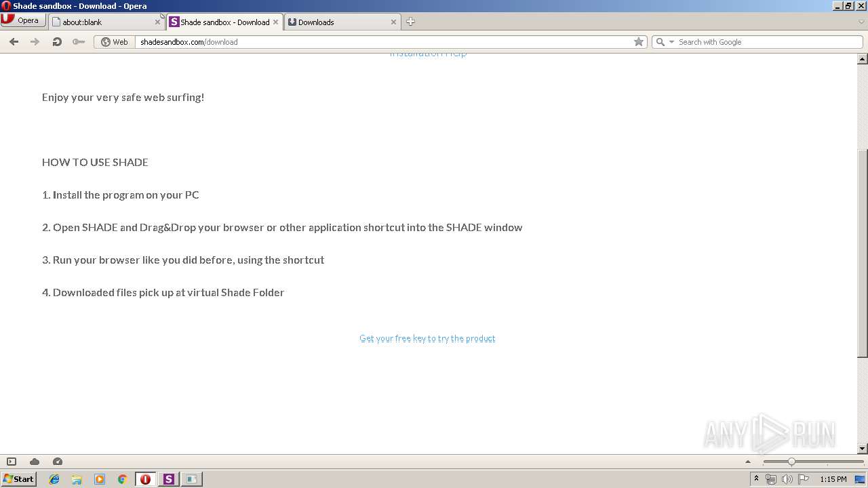Go forward to next page

35,41
